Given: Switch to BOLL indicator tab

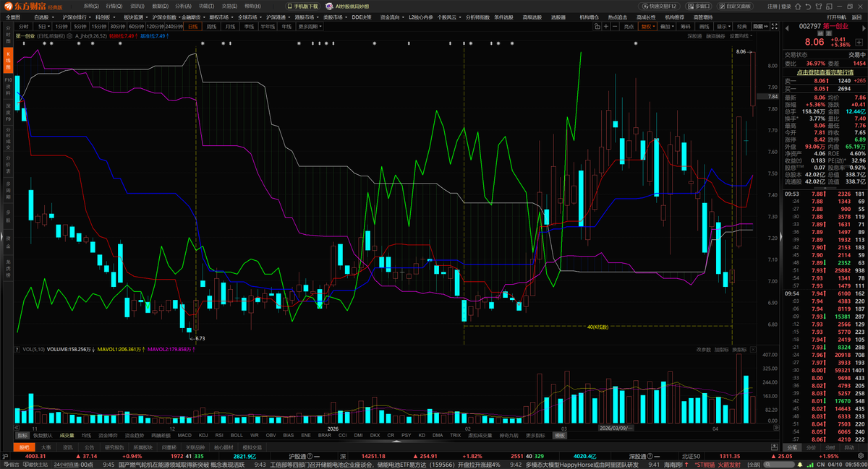Looking at the screenshot, I should (237, 435).
